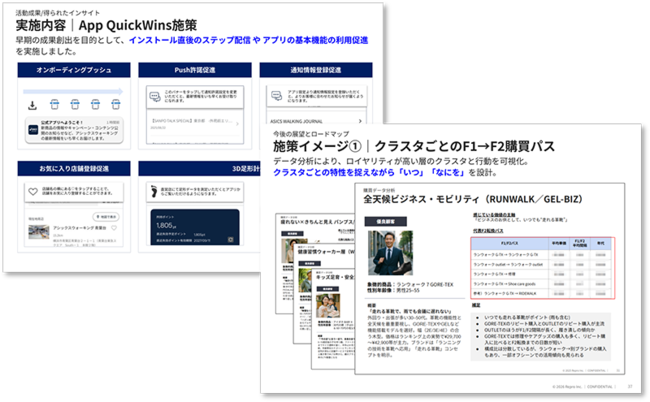
Task: Click the download icon in the onboarding push card
Action: tap(32, 106)
